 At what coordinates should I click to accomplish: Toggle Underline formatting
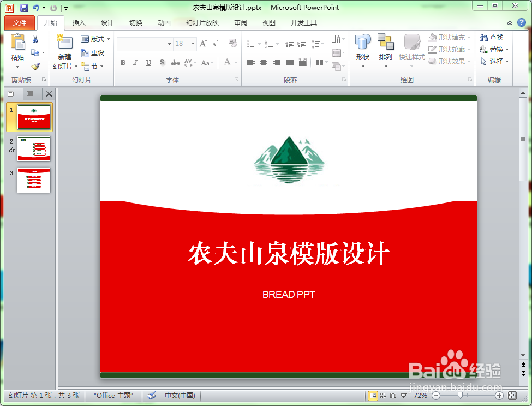tap(148, 62)
